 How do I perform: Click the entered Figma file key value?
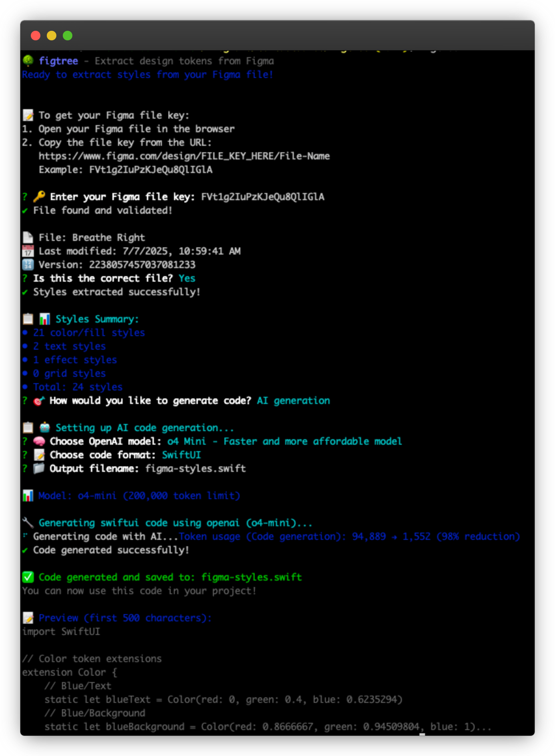pyautogui.click(x=263, y=197)
